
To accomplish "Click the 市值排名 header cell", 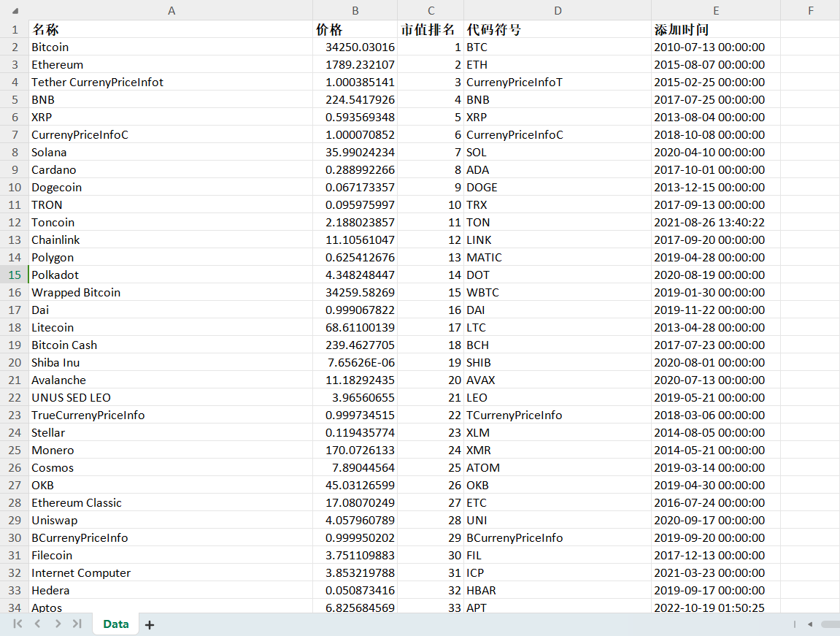I will coord(431,29).
